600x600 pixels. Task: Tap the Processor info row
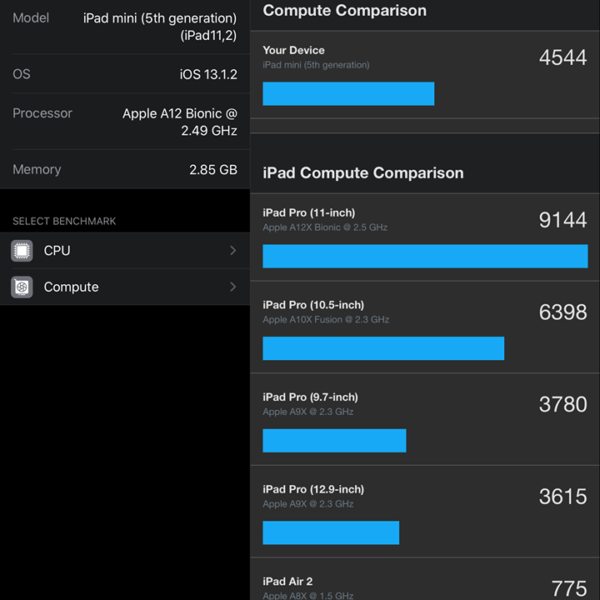125,122
